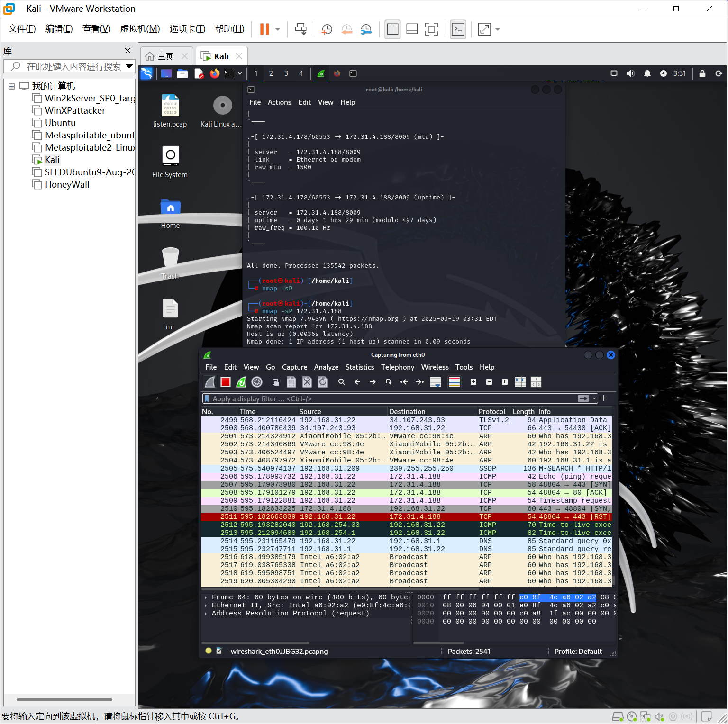Open Wireshark capture options gear
The width and height of the screenshot is (728, 724).
click(257, 382)
